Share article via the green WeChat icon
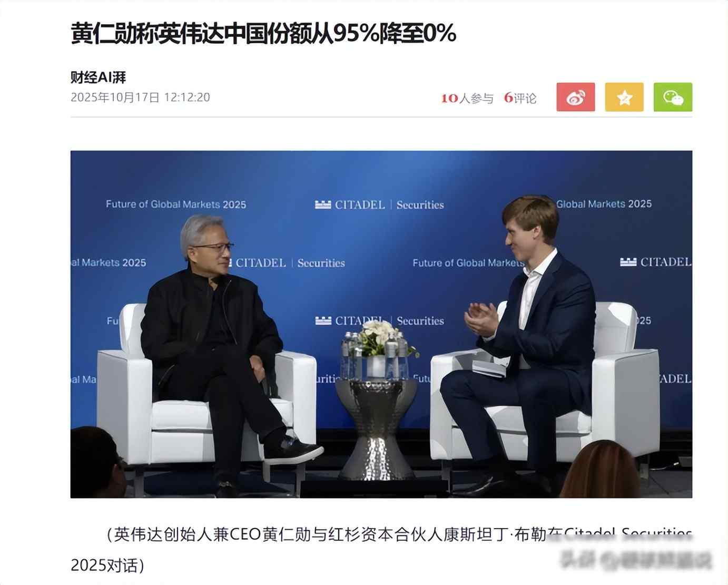 click(x=673, y=97)
